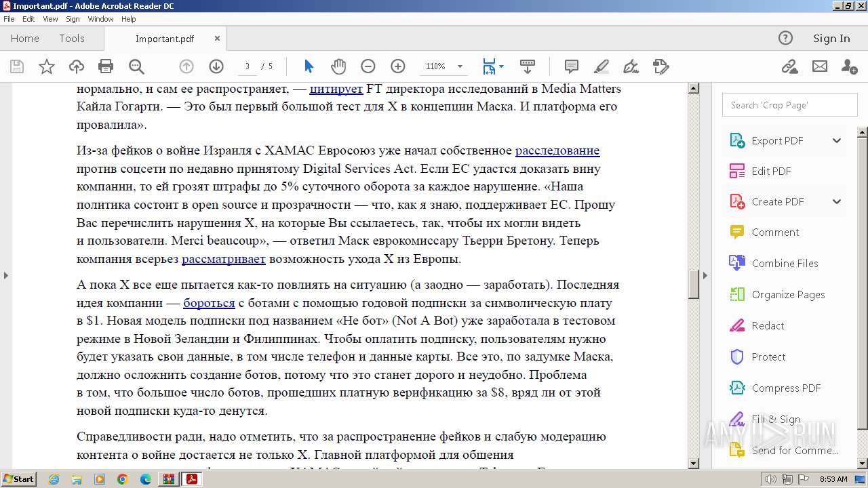868x488 pixels.
Task: Open the Sign document pen tool
Action: pos(631,66)
